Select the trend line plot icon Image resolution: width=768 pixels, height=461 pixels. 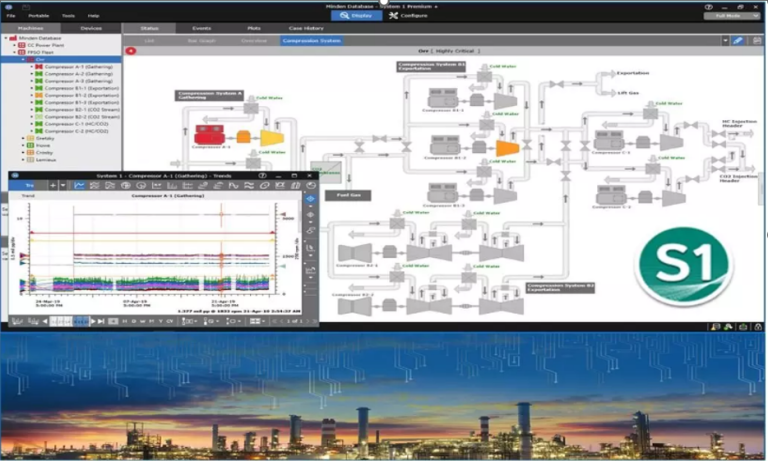79,186
